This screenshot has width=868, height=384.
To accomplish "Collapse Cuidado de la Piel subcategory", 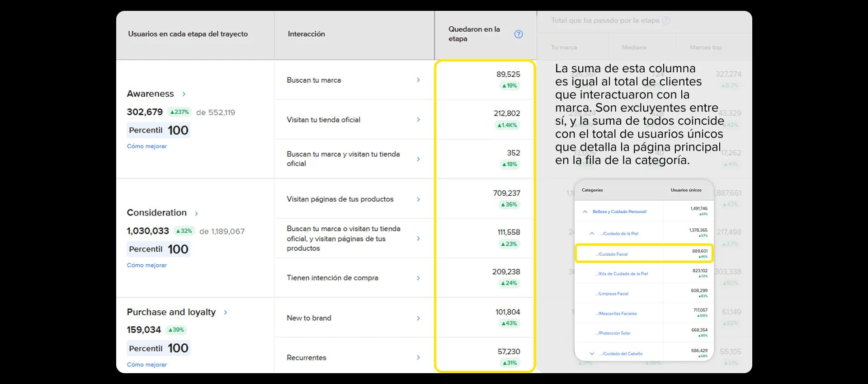I will click(592, 234).
